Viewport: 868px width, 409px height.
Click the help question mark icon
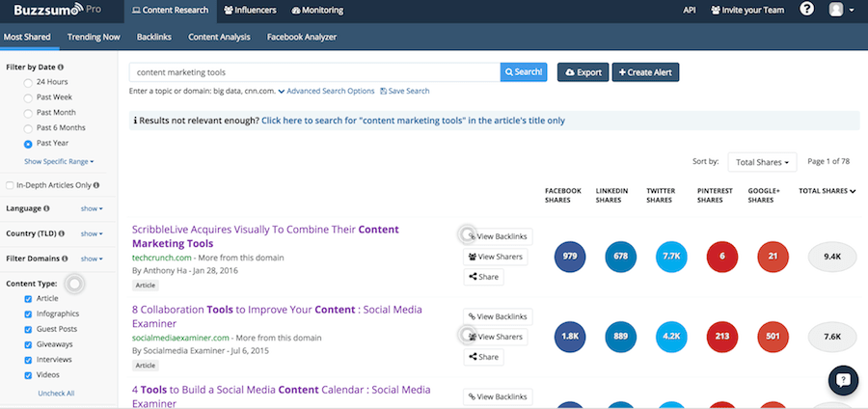[806, 10]
